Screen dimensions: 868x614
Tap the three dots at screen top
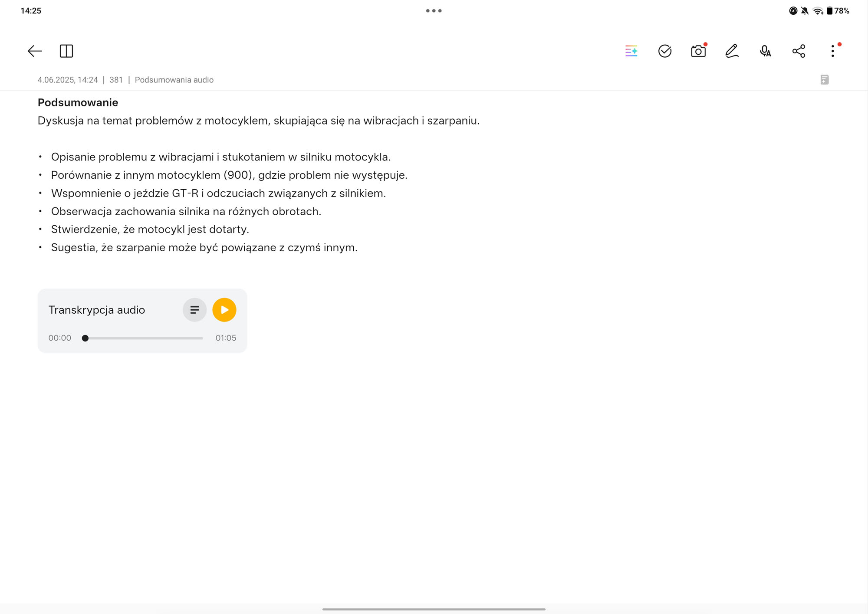pyautogui.click(x=434, y=11)
